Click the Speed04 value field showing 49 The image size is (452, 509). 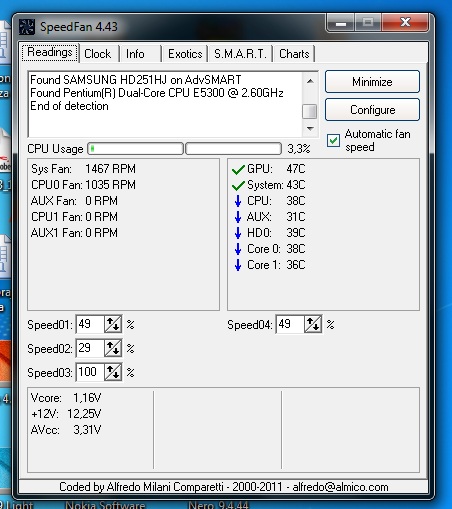tap(290, 324)
